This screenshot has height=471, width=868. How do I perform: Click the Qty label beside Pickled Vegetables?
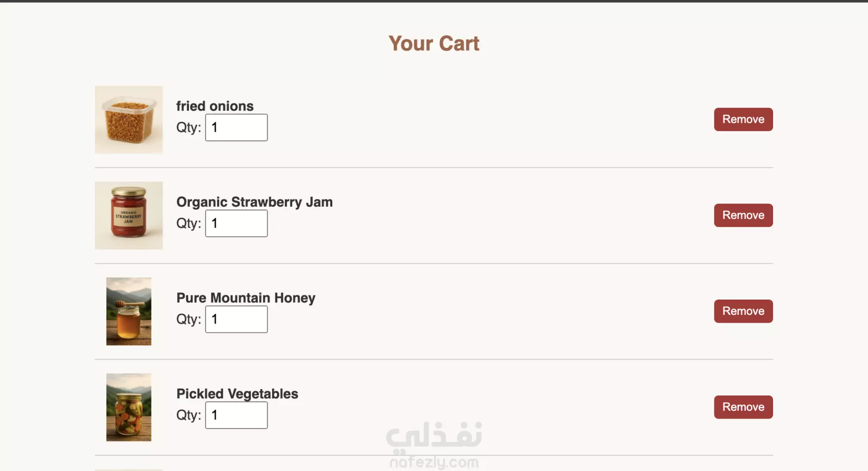click(189, 415)
